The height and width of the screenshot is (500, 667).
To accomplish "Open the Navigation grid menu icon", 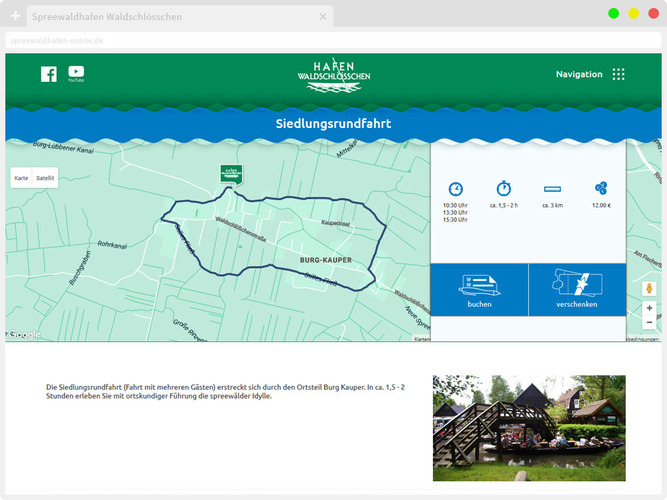I will 619,74.
